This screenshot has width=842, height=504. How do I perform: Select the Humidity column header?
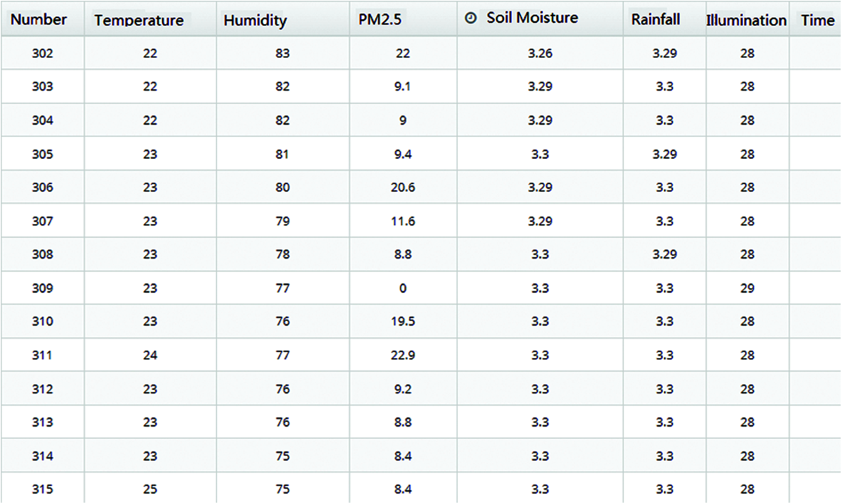click(255, 20)
